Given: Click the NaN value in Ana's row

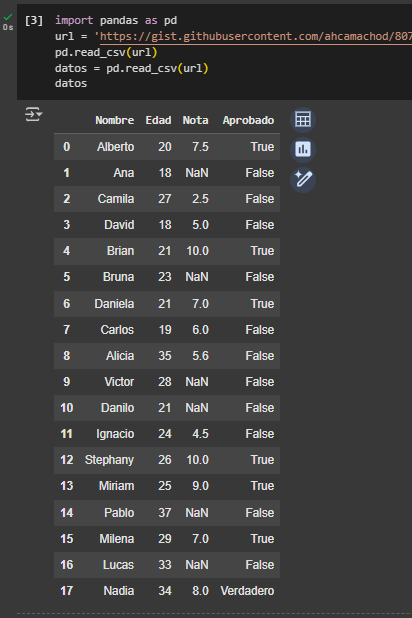Looking at the screenshot, I should tap(197, 173).
